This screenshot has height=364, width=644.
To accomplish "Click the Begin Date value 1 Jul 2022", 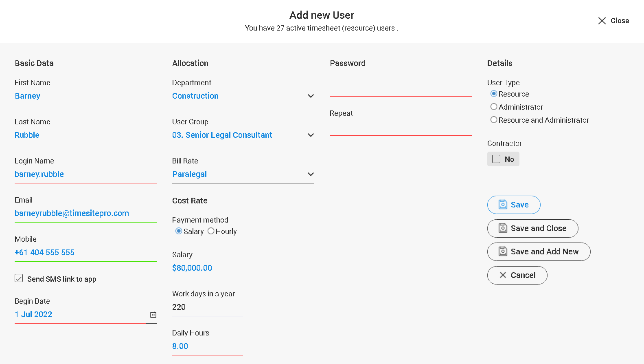I will (33, 315).
